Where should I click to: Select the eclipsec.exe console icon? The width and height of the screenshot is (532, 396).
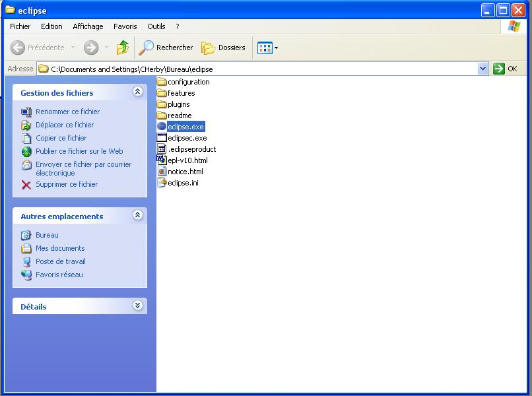[162, 138]
